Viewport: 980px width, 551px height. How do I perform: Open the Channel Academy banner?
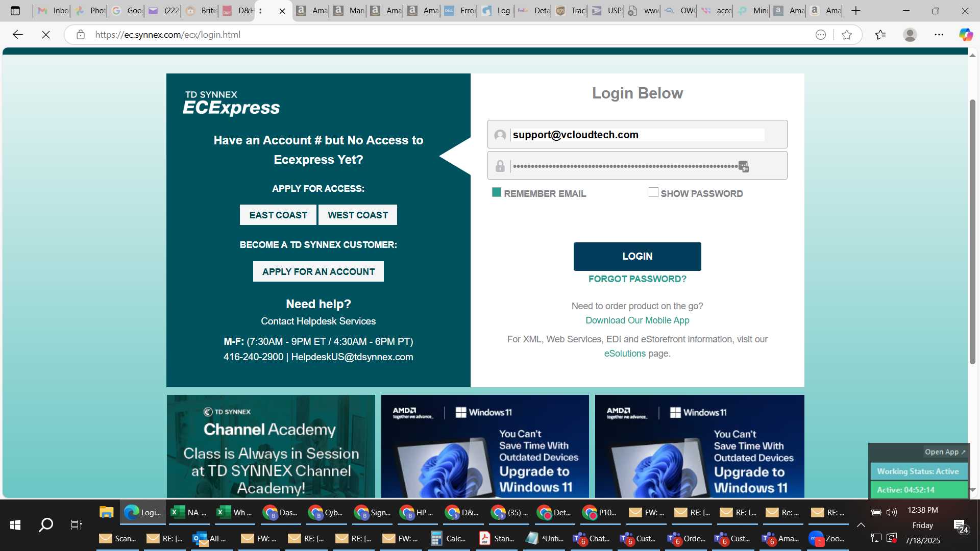(271, 446)
